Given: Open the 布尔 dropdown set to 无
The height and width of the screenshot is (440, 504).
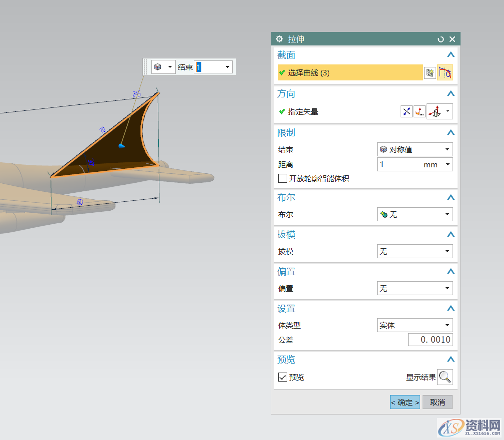Looking at the screenshot, I should point(415,214).
